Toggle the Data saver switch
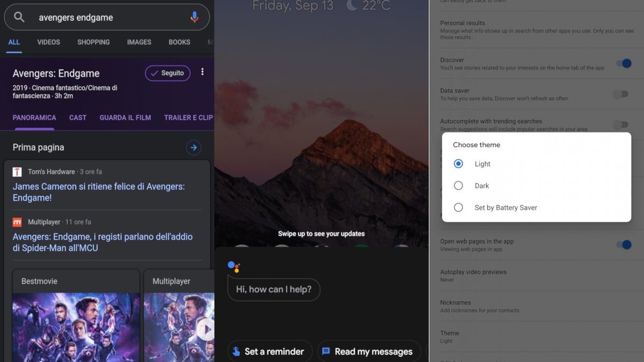 pos(621,94)
